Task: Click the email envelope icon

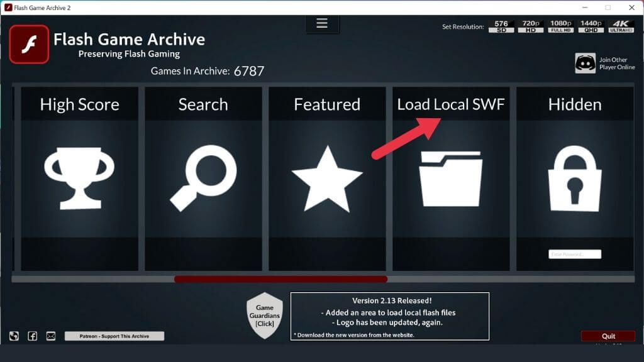Action: coord(51,336)
